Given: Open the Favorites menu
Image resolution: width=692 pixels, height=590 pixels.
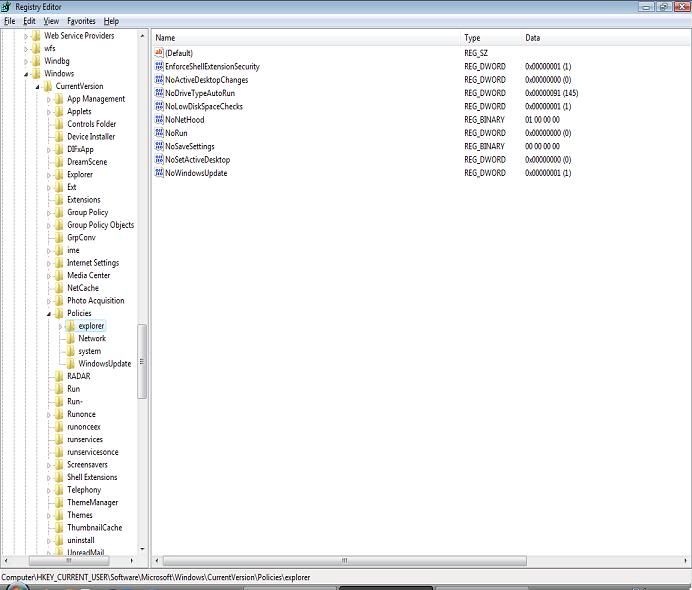Looking at the screenshot, I should tap(81, 21).
